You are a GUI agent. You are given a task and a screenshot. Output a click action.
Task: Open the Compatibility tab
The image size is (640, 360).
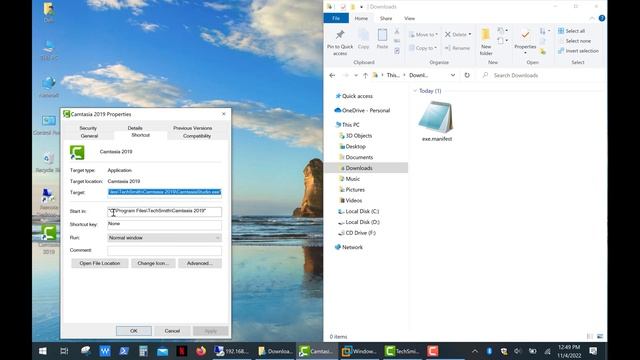click(x=197, y=136)
